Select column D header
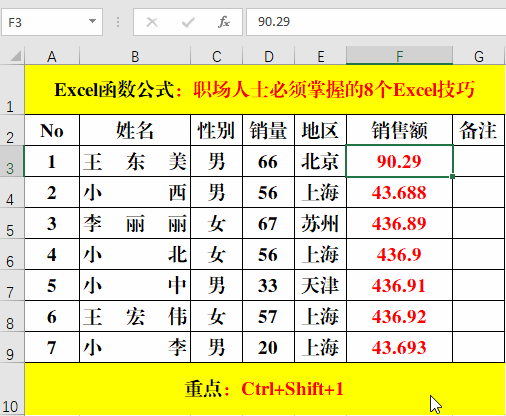 point(269,56)
